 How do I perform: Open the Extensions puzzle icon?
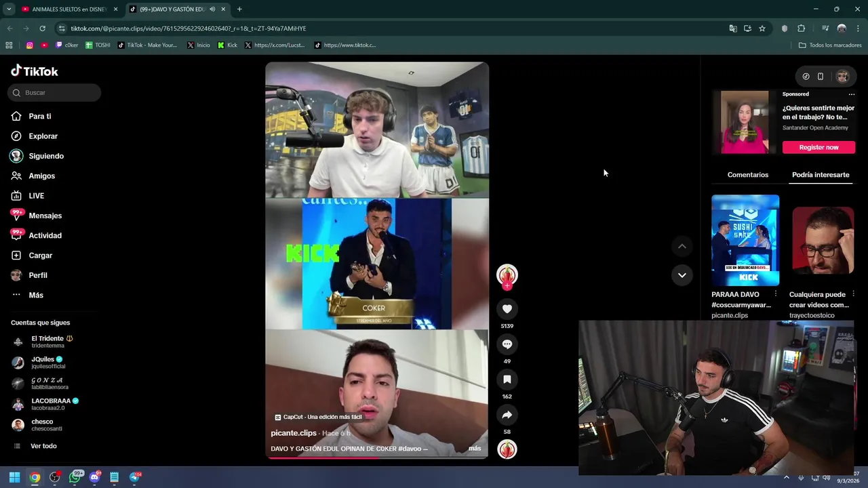802,28
